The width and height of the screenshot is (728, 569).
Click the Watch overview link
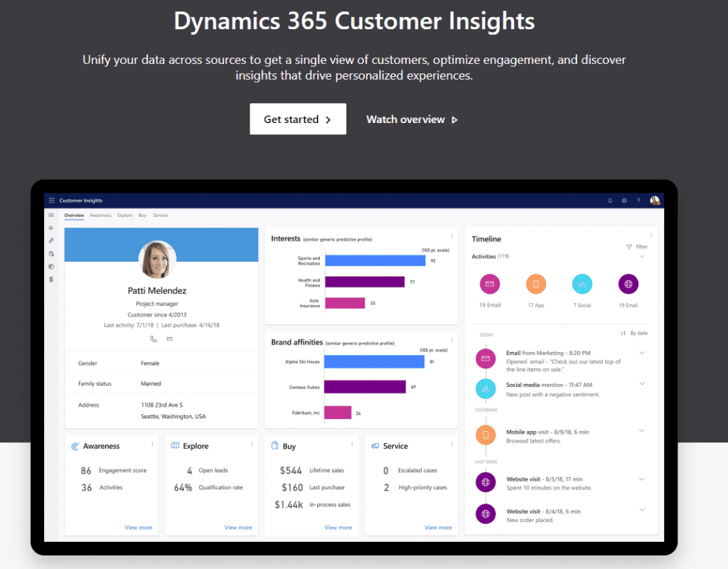click(412, 119)
